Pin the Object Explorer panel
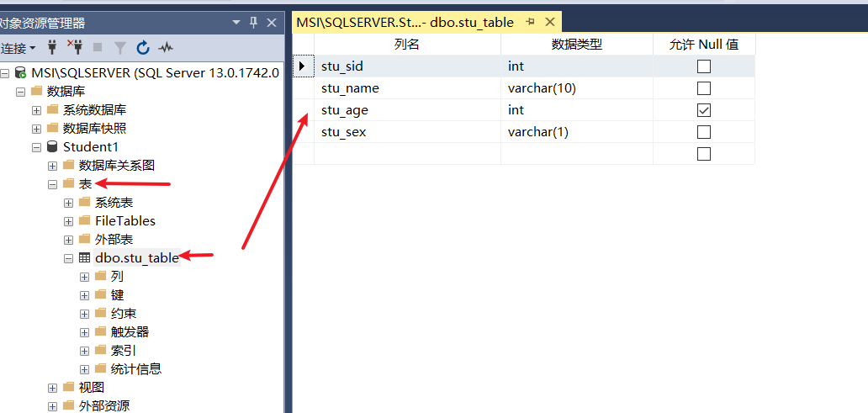Image resolution: width=868 pixels, height=413 pixels. pyautogui.click(x=253, y=23)
